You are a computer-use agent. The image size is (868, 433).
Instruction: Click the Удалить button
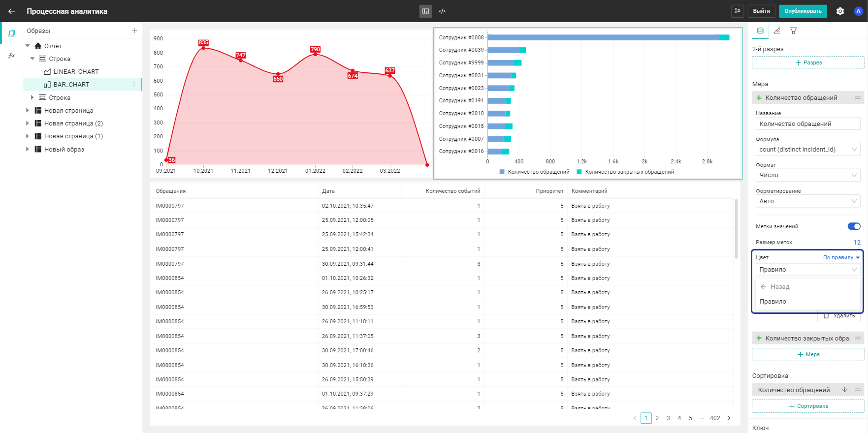coord(839,316)
